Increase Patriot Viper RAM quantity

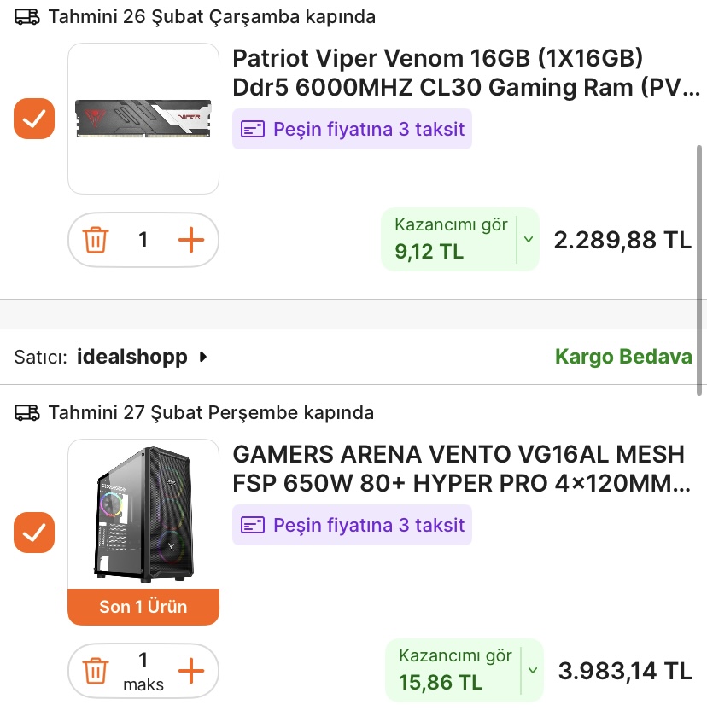[191, 240]
